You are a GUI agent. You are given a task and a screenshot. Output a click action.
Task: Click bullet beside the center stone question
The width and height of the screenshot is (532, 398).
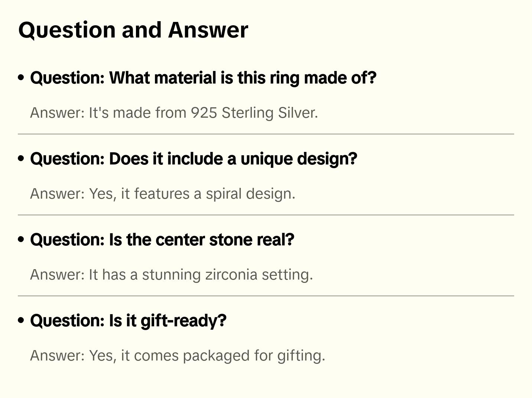click(x=21, y=239)
